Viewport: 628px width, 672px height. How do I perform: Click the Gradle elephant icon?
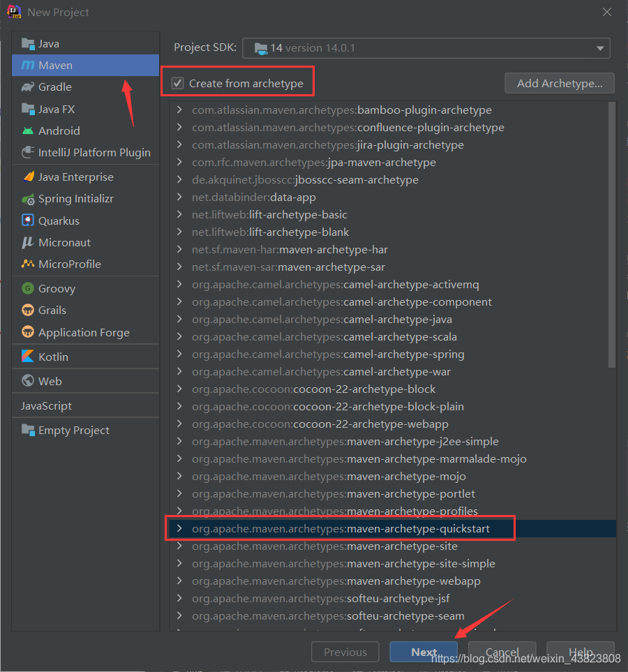pos(28,87)
